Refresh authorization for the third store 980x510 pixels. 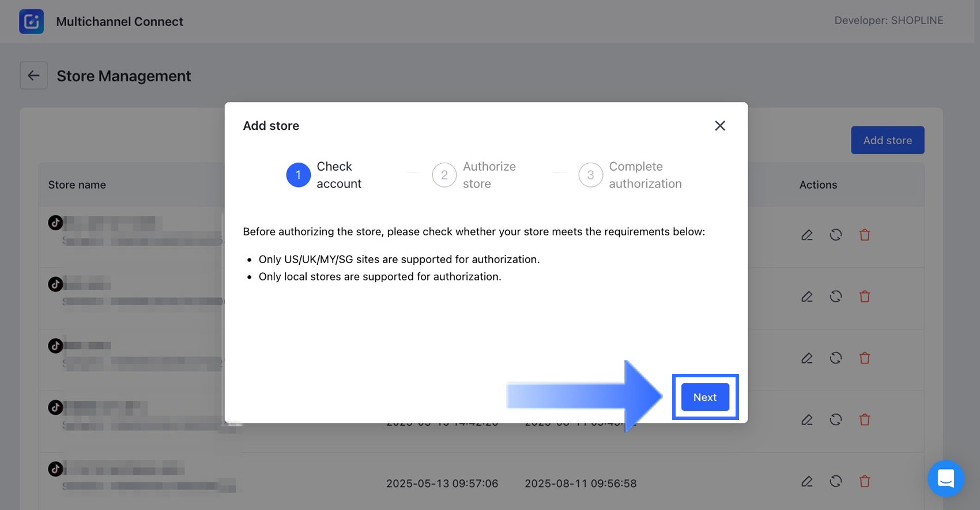836,358
